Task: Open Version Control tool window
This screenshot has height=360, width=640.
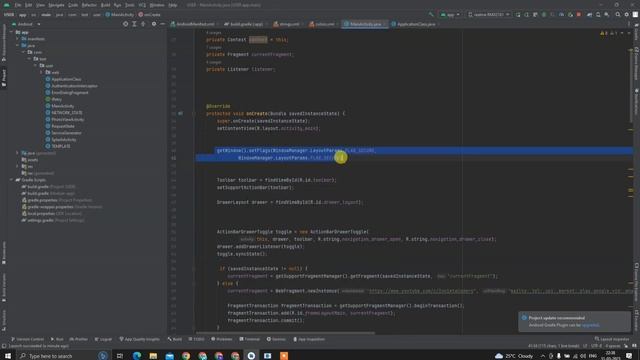Action: tap(27, 339)
